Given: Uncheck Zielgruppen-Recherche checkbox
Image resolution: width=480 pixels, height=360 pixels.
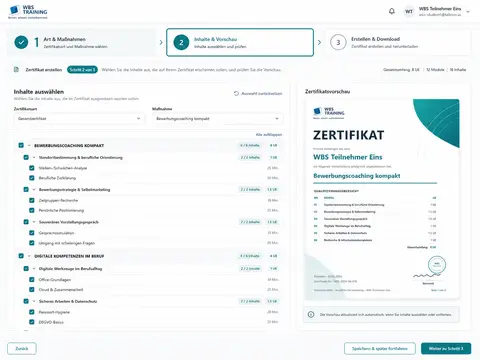Looking at the screenshot, I should [x=32, y=200].
